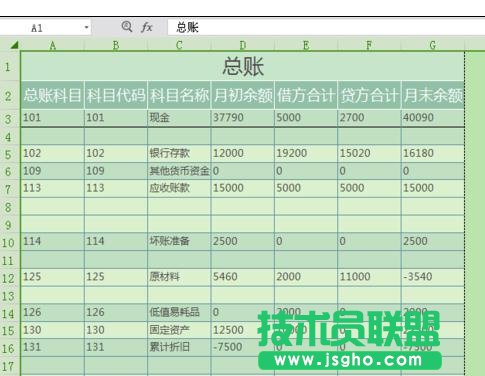Select cell 126 in column B

point(116,312)
